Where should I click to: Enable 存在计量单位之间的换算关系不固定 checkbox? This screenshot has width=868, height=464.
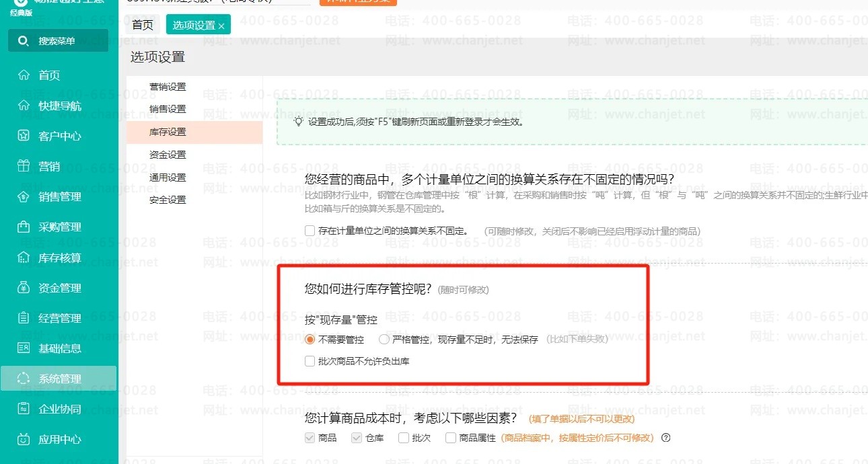(x=310, y=231)
